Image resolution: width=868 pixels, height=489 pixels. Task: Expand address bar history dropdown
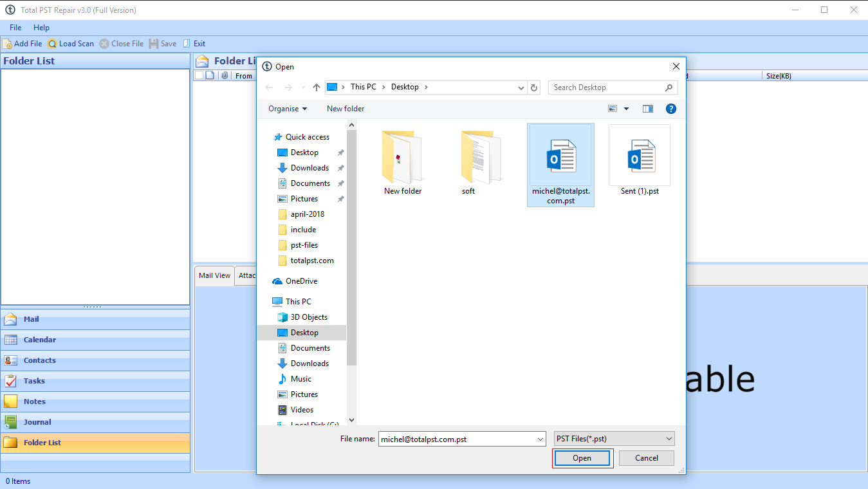point(521,88)
